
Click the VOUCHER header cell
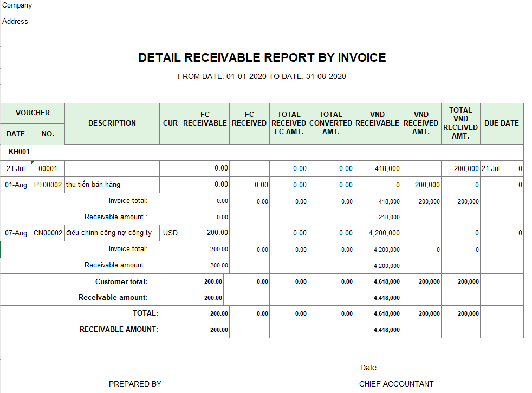(33, 113)
